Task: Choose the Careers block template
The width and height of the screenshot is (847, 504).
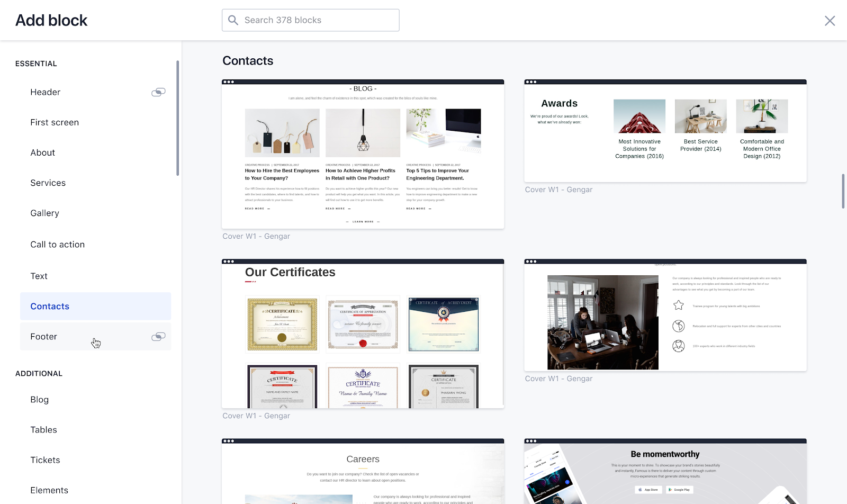Action: (x=363, y=471)
